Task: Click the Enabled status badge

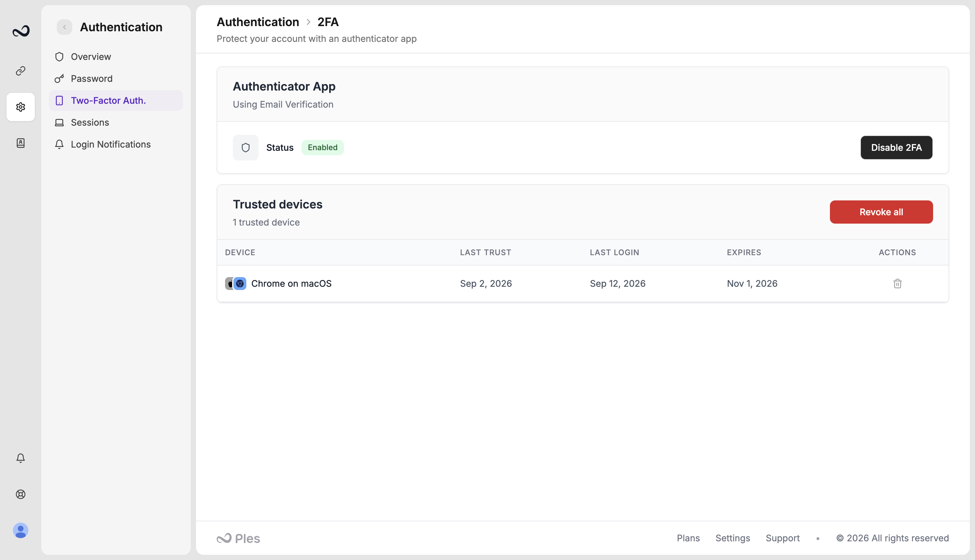Action: tap(322, 147)
